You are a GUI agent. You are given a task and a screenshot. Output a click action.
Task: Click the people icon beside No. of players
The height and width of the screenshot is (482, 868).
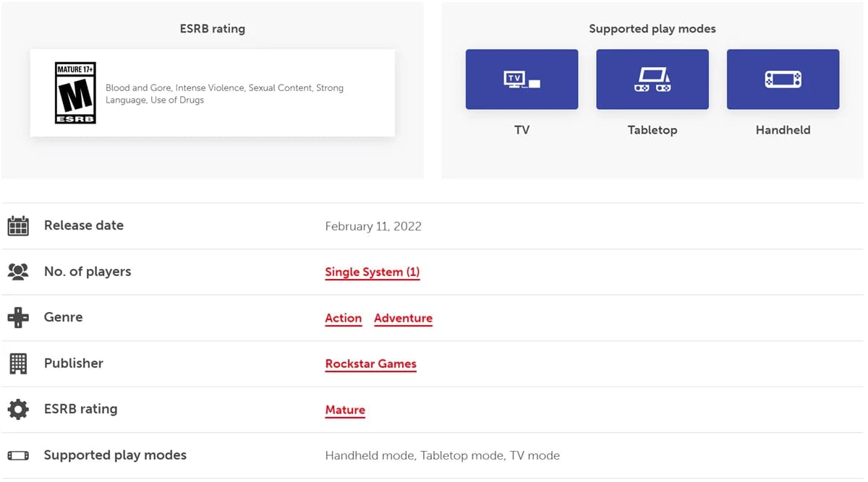pos(18,272)
